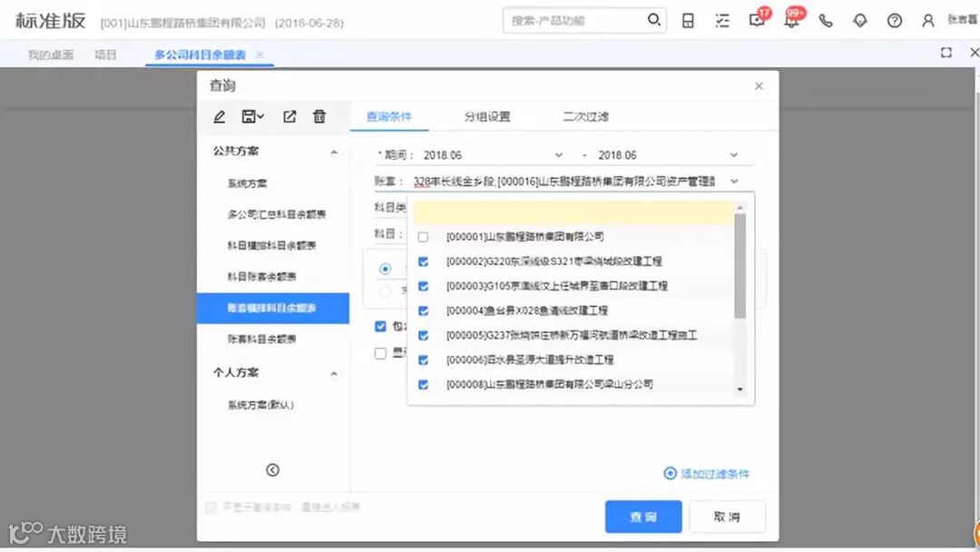Uncheck the [000008] account book checkbox
Screen dimensions: 980x552
click(423, 384)
